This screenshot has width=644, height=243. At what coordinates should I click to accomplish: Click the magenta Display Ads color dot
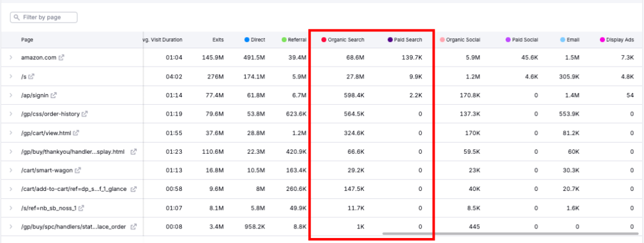[602, 40]
